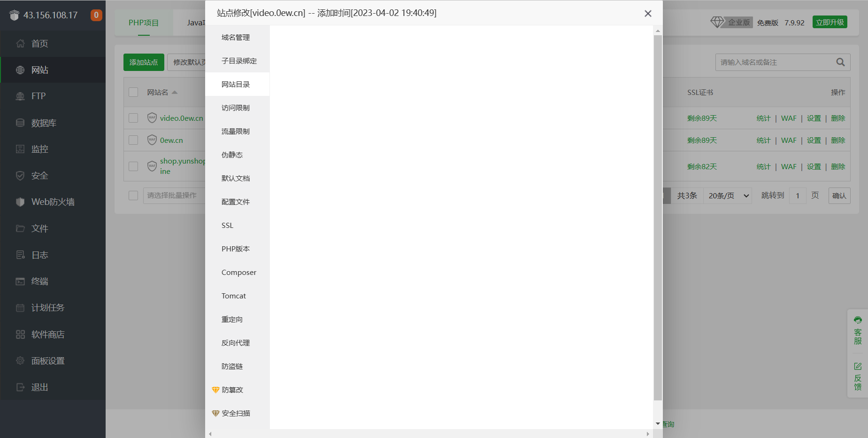
Task: Click the firewall shield icon beside Web防火墙
Action: click(x=20, y=202)
